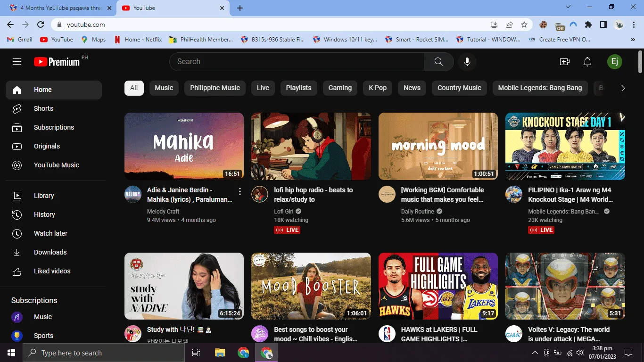
Task: Open Watch later in the sidebar
Action: click(54, 233)
